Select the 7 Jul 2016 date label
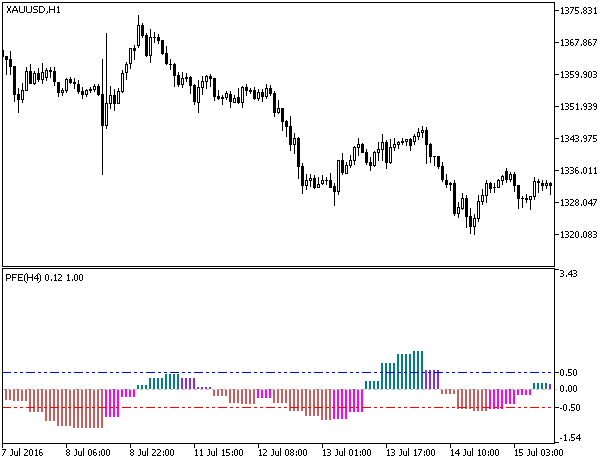 pyautogui.click(x=25, y=453)
